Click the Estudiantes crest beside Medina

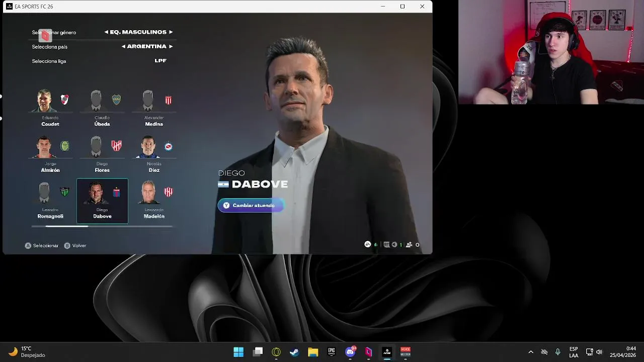pos(169,100)
